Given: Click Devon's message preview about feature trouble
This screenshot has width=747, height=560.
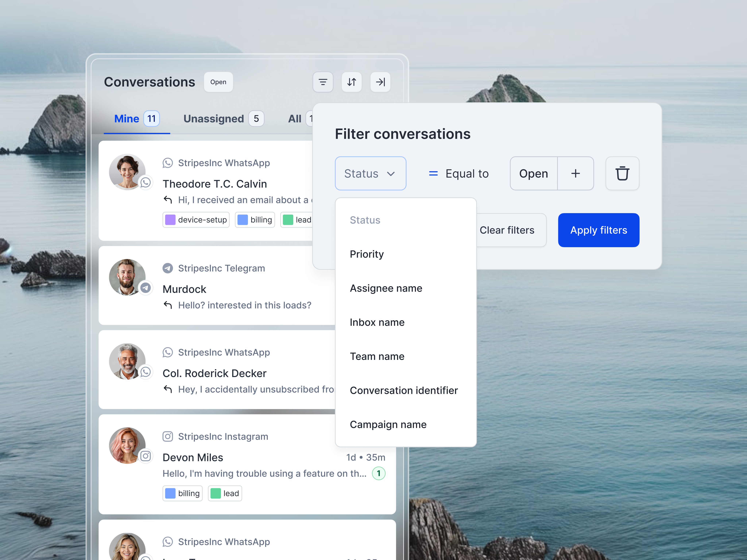Looking at the screenshot, I should 264,473.
